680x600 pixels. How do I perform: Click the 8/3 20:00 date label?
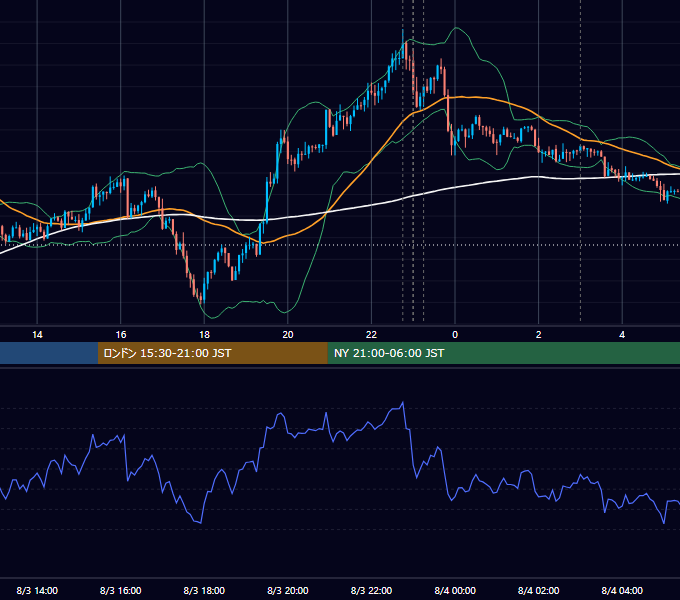coord(288,590)
